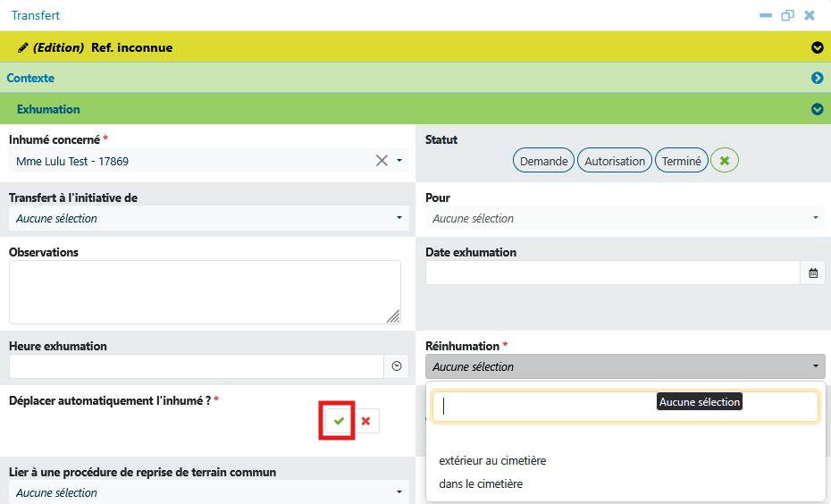Set statut to Autorisation

(x=615, y=161)
